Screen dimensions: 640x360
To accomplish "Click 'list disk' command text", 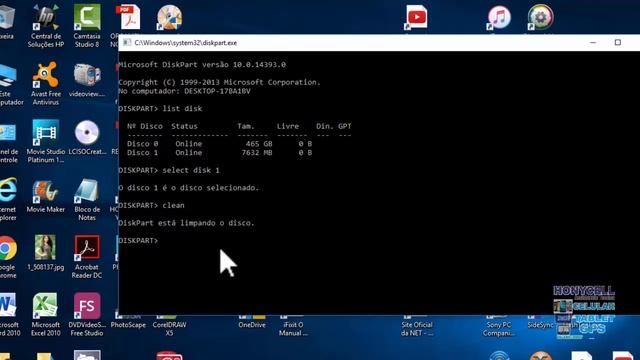I will (182, 109).
